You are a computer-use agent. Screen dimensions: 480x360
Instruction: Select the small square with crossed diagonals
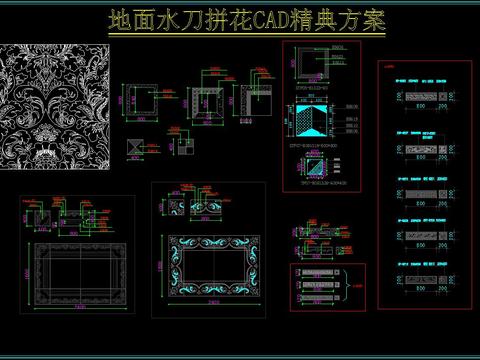[x=135, y=147]
